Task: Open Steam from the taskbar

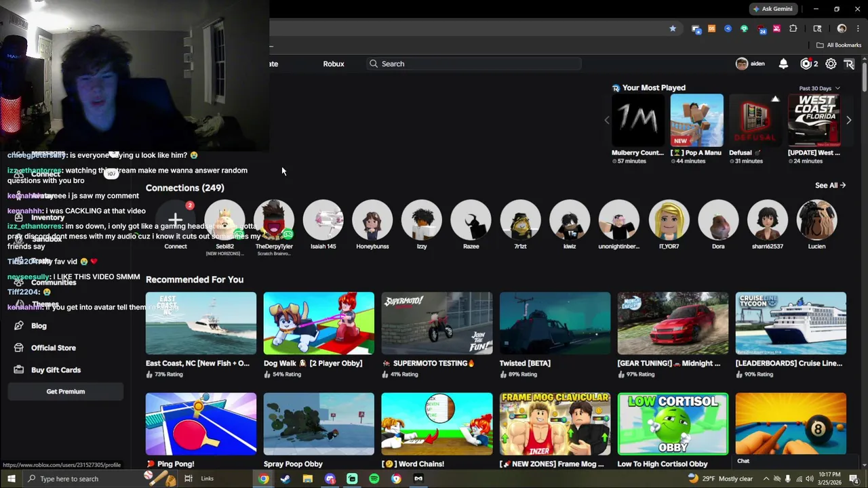Action: (285, 479)
